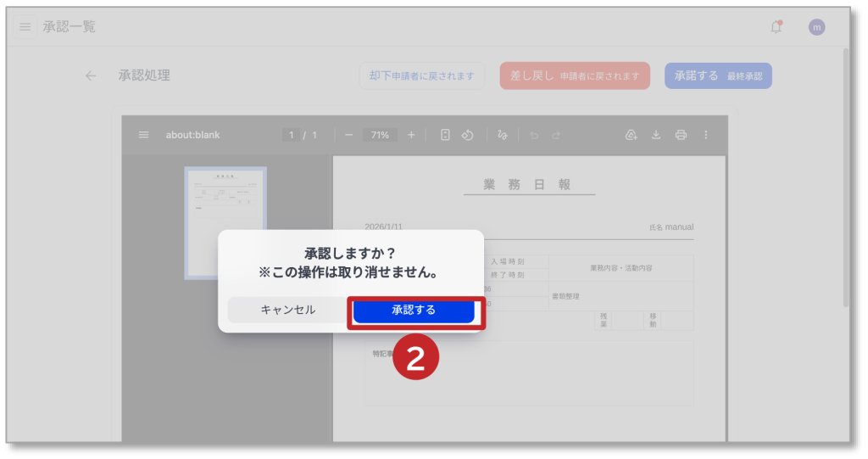The height and width of the screenshot is (459, 868).
Task: Click キャンセル in the confirmation dialog
Action: tap(287, 311)
